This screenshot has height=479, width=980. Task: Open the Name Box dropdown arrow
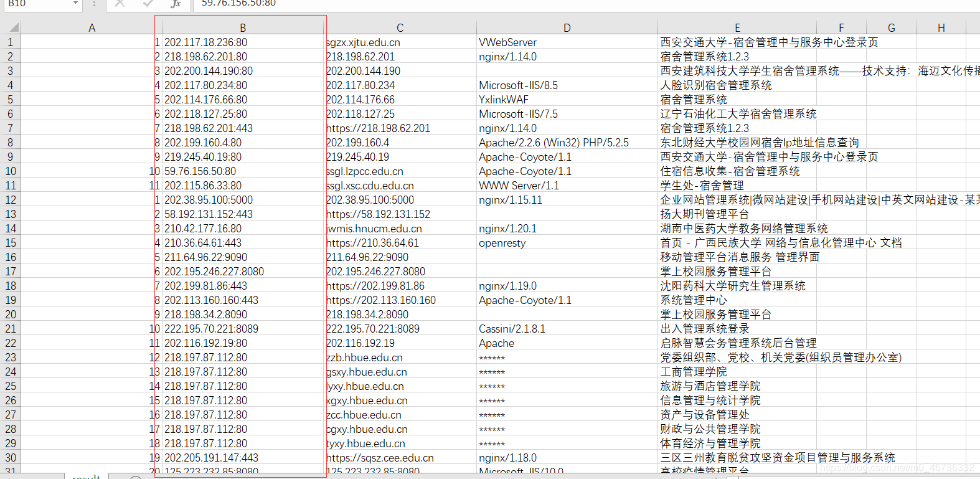(x=76, y=4)
